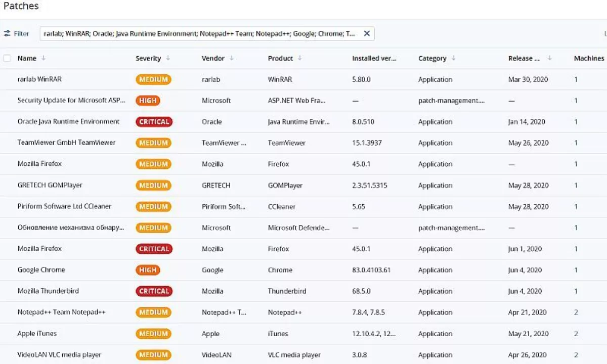
Task: Select the VideoLAN VLC media player row
Action: pyautogui.click(x=59, y=355)
